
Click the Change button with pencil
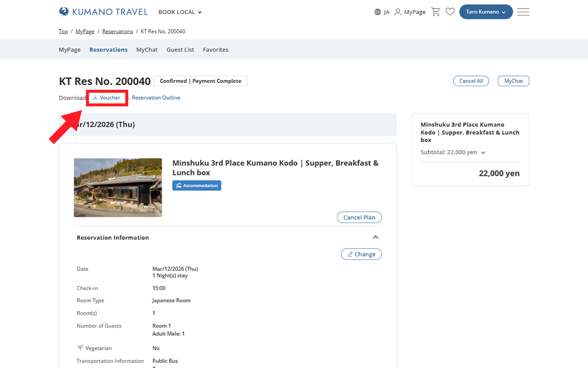tap(361, 254)
